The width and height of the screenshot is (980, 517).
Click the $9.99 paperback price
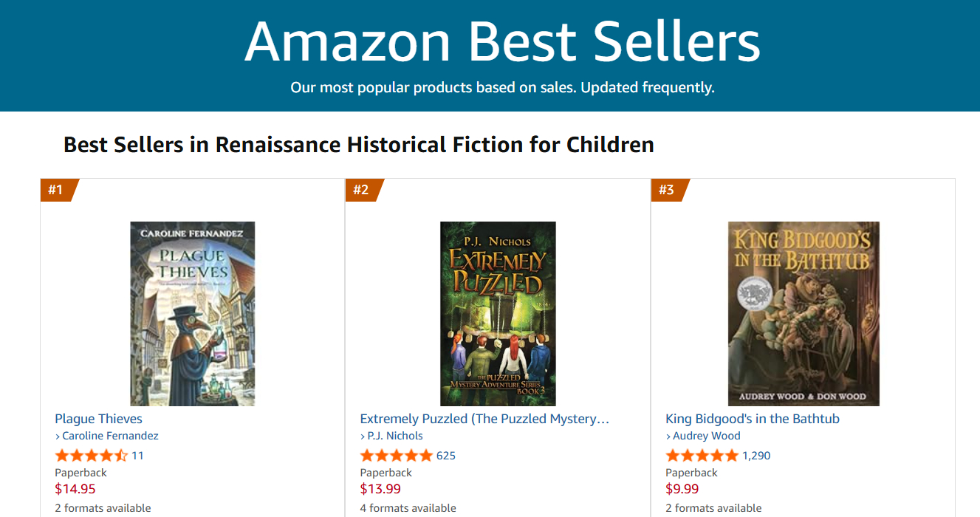click(682, 489)
